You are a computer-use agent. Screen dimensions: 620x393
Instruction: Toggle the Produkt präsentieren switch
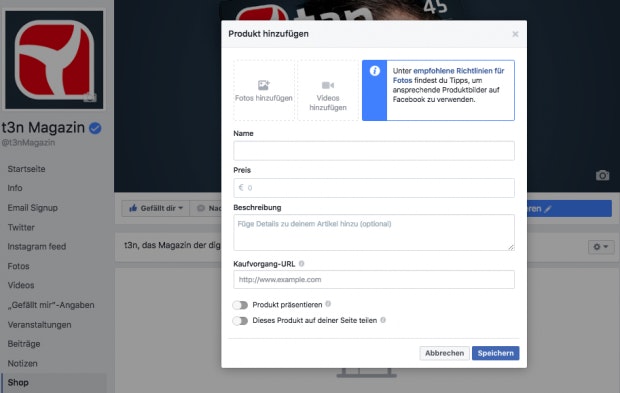click(240, 305)
